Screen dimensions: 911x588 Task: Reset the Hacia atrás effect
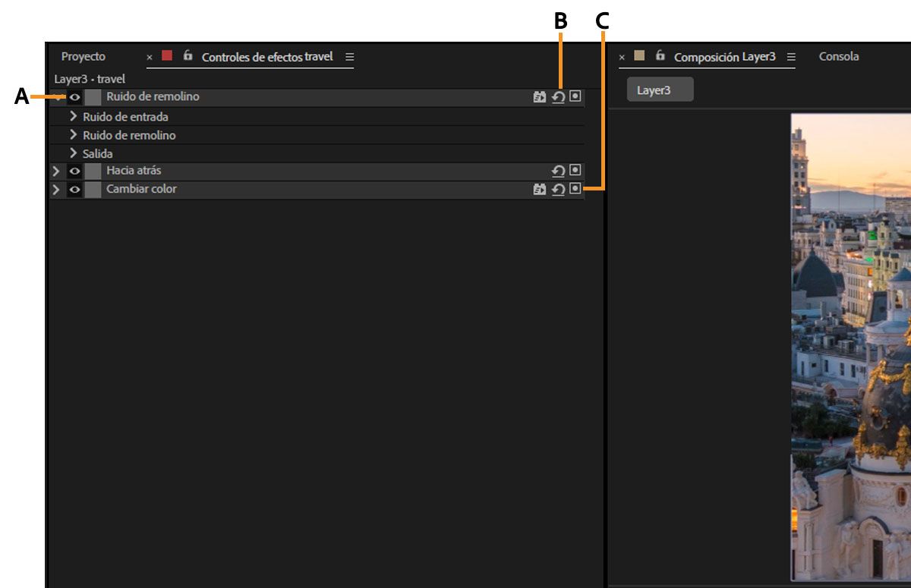click(560, 171)
